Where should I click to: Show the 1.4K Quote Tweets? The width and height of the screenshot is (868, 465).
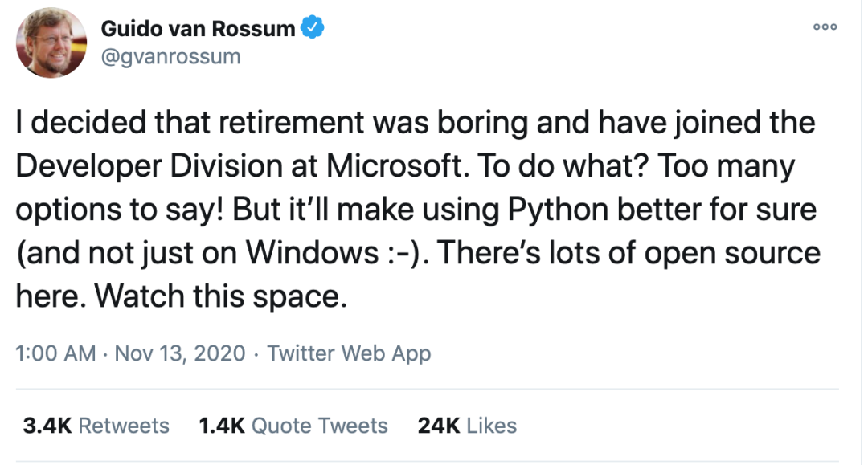[x=293, y=426]
